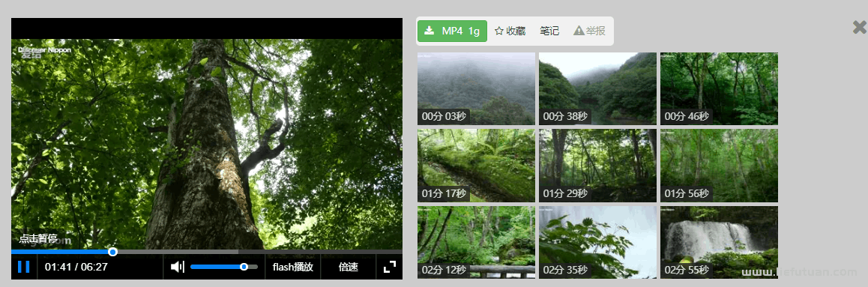Click the tree video frame
Viewport: 868px width, 287px height.
pyautogui.click(x=207, y=144)
